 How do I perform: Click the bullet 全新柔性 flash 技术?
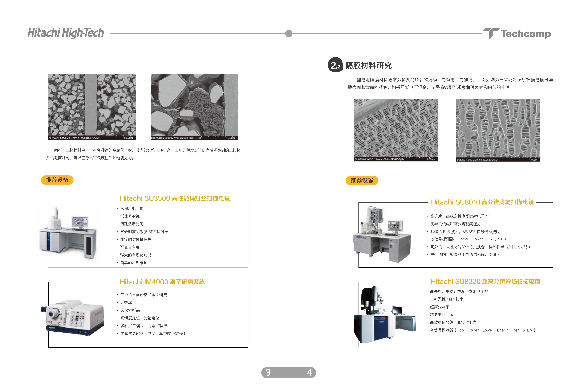click(x=445, y=299)
